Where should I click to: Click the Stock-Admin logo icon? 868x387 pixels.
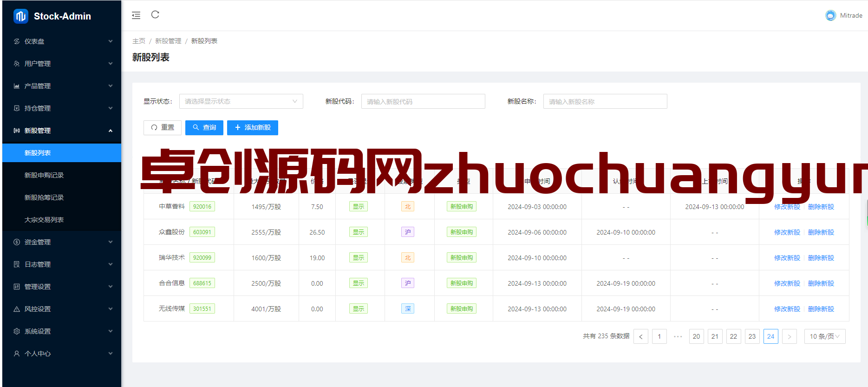pyautogui.click(x=21, y=16)
